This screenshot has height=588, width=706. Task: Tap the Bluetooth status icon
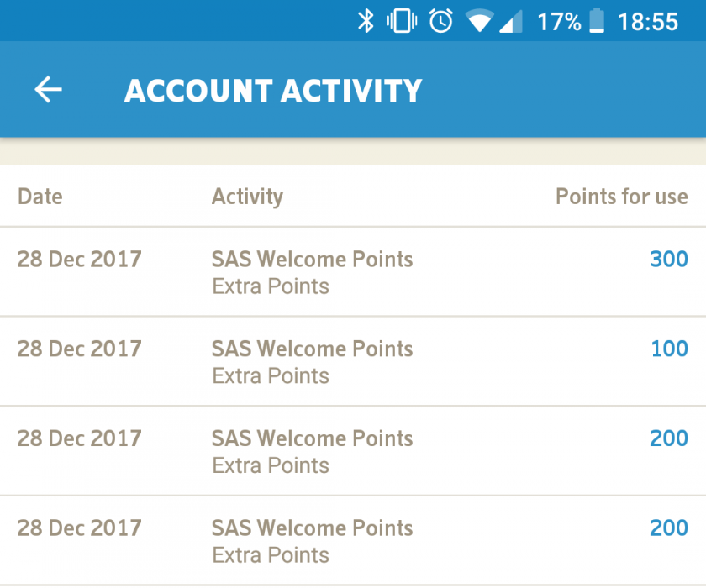point(366,21)
